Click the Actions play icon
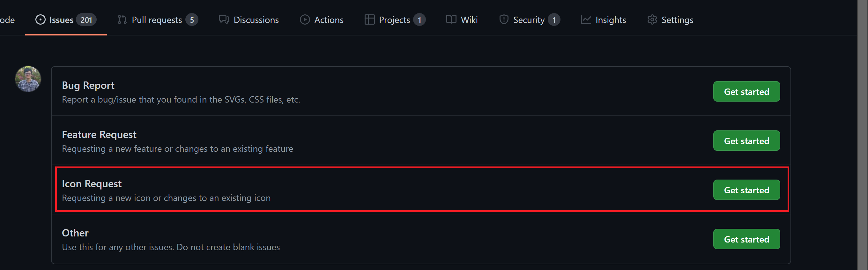The width and height of the screenshot is (868, 270). (x=305, y=19)
